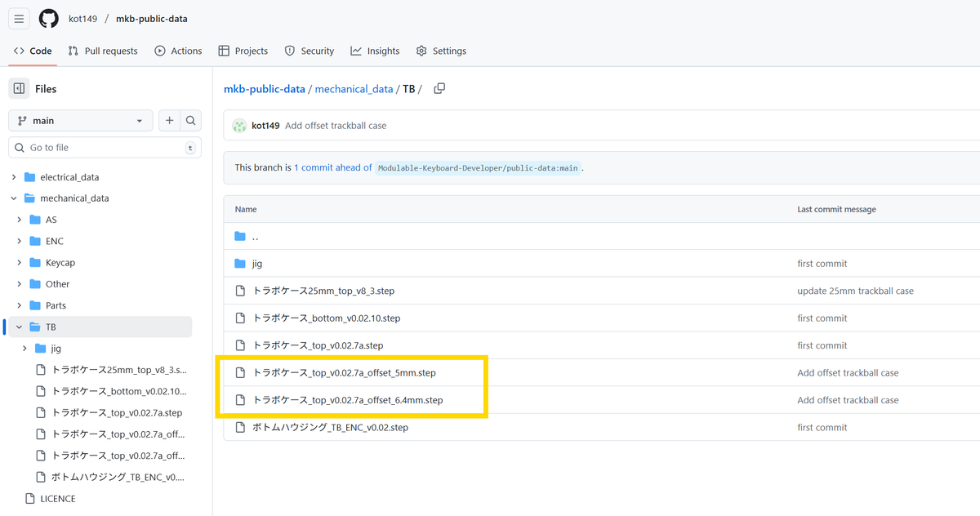Collapse the TB folder in sidebar

[20, 327]
